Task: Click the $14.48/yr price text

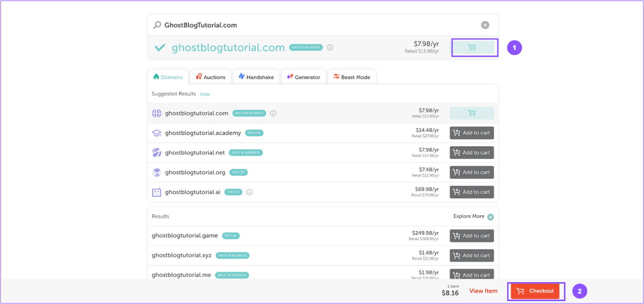Action: 427,130
